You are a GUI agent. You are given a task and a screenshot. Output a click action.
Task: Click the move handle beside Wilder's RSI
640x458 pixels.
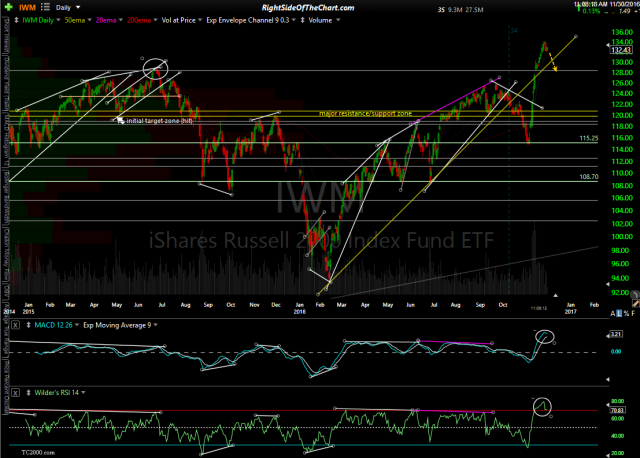(x=29, y=393)
